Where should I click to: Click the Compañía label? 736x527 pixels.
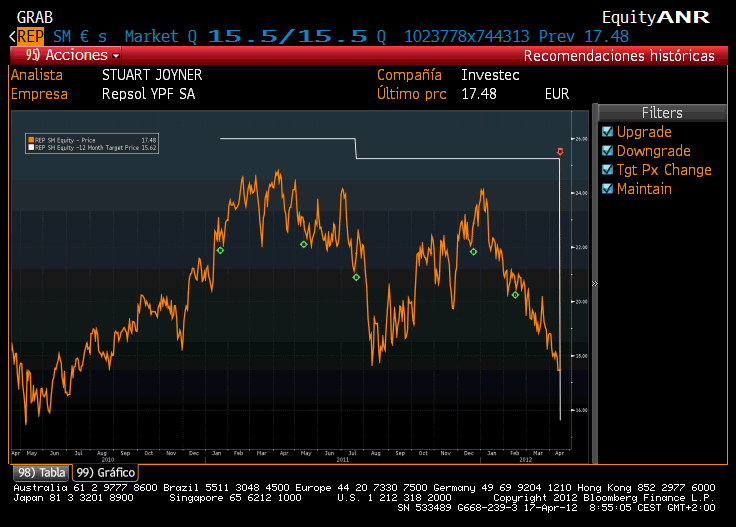409,75
